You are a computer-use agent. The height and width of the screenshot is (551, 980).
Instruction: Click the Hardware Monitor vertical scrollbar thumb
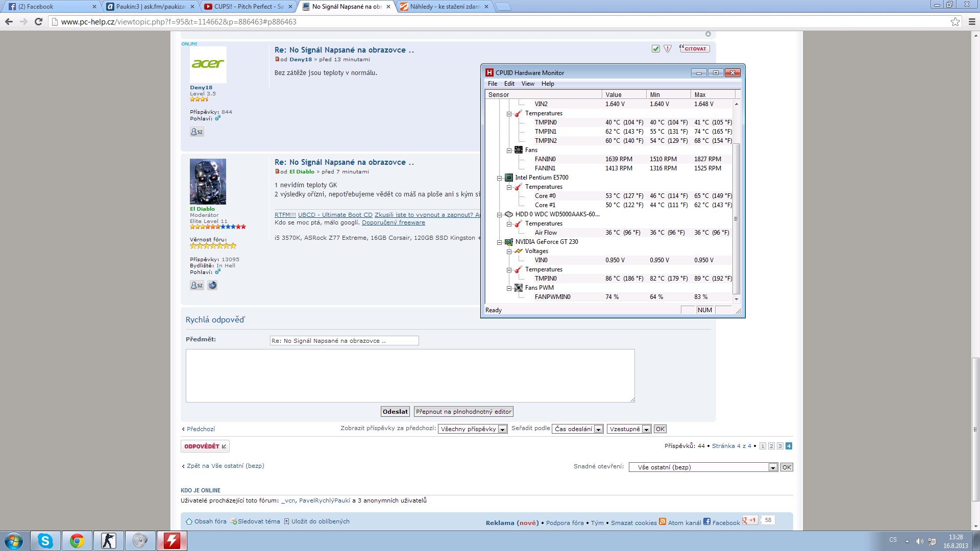pyautogui.click(x=736, y=218)
